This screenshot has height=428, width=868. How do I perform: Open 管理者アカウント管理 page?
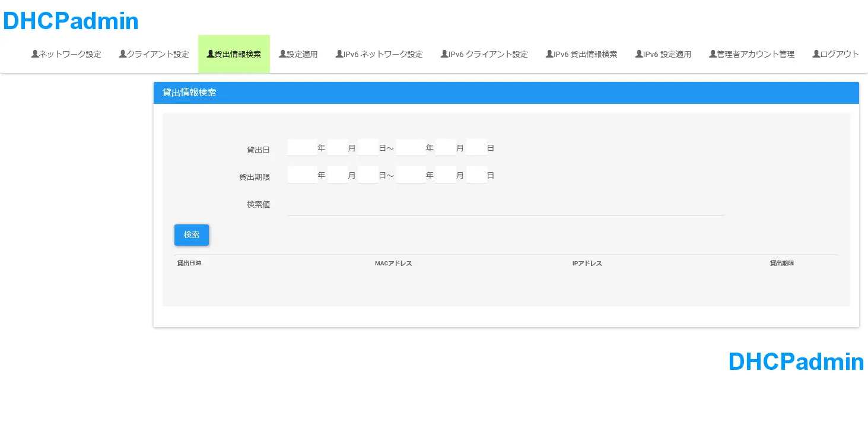752,54
